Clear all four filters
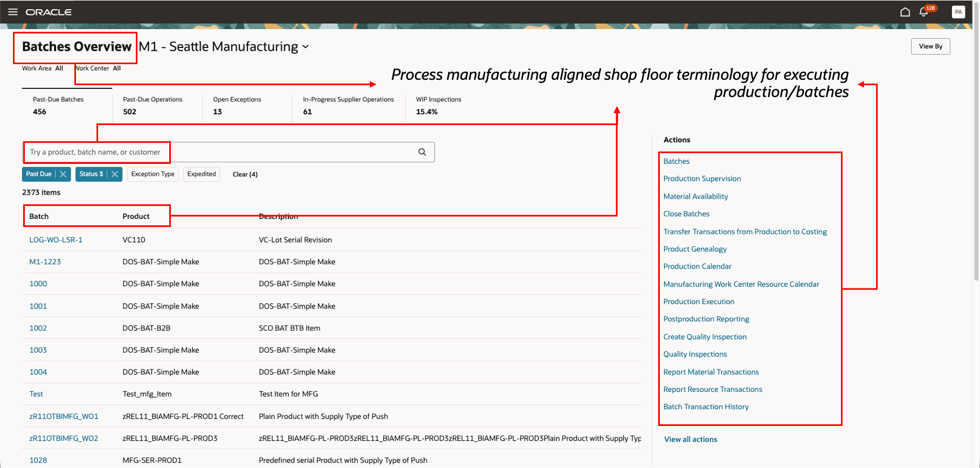 245,174
